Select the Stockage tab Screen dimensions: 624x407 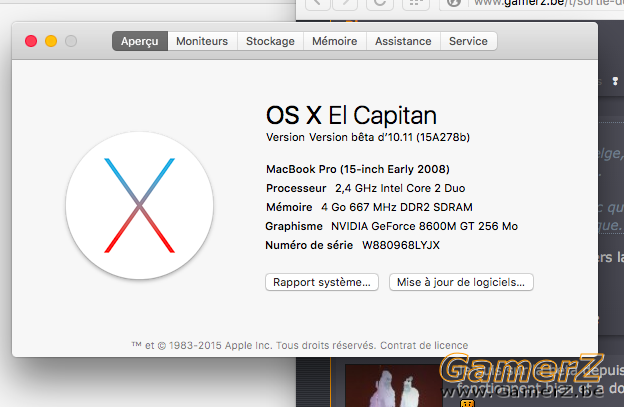click(270, 41)
